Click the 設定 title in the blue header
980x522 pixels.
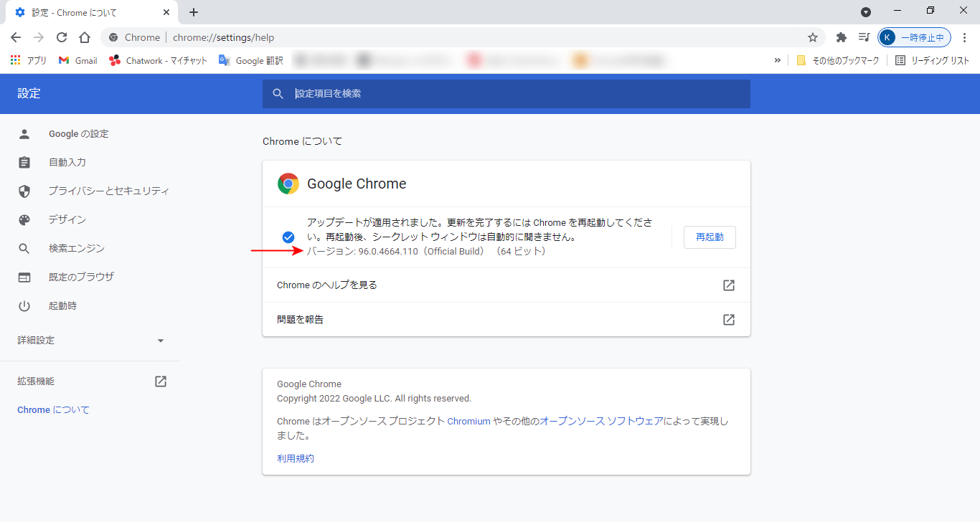[29, 94]
